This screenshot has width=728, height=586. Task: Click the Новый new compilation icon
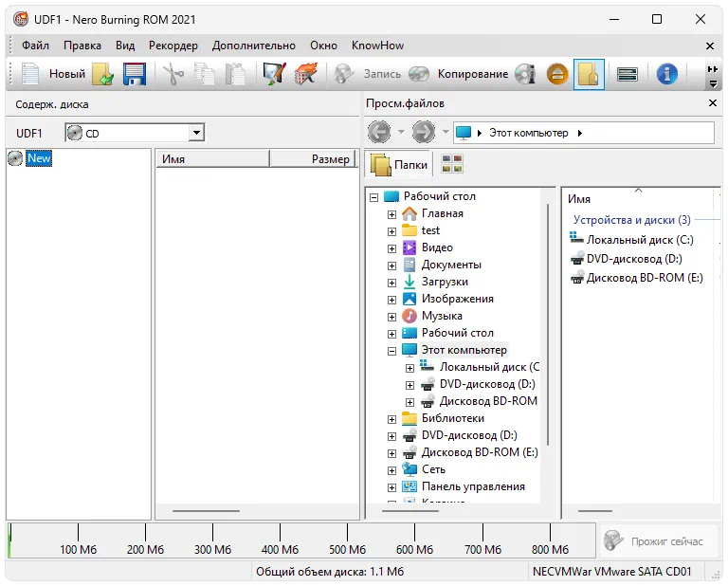(x=30, y=74)
